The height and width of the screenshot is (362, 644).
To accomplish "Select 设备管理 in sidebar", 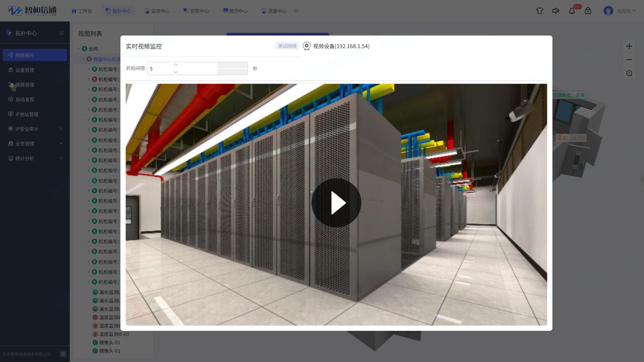I will tap(25, 70).
